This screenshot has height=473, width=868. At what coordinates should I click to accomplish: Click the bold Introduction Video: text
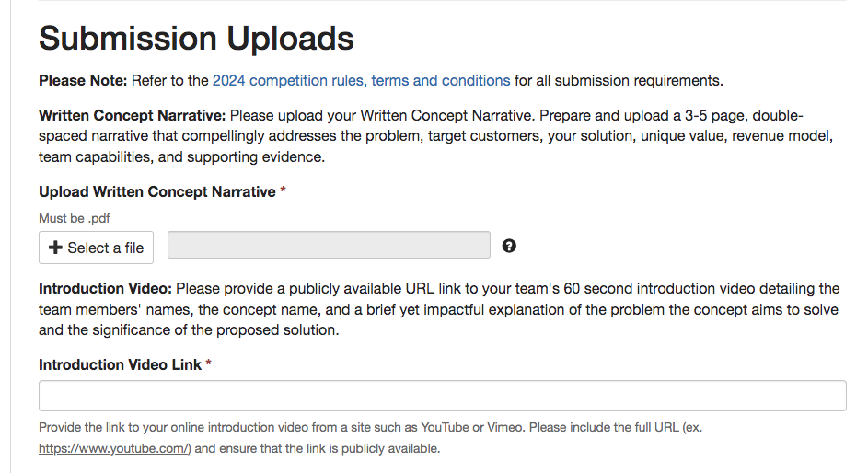[105, 289]
